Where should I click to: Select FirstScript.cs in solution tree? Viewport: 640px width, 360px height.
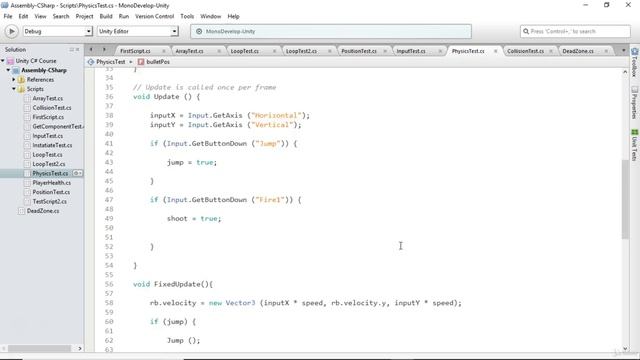48,117
